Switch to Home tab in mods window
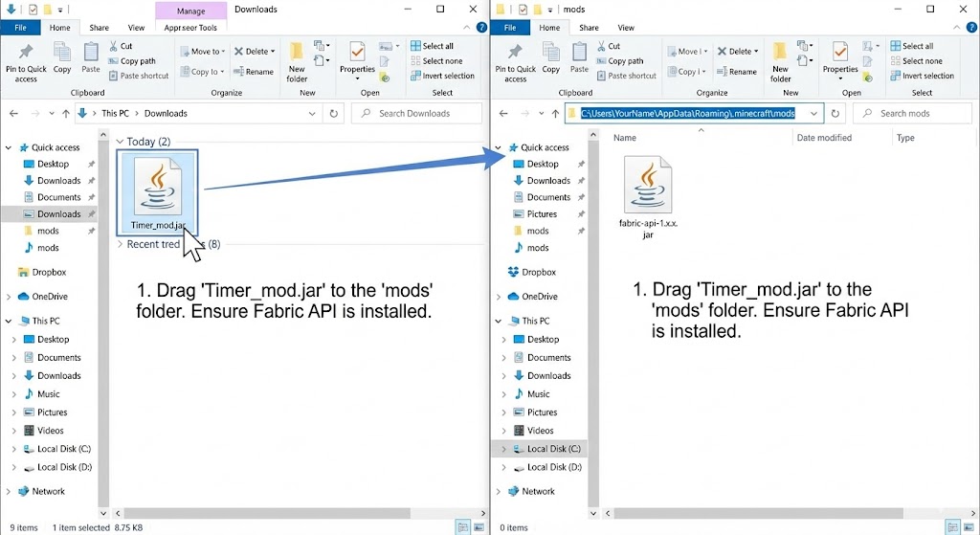This screenshot has height=535, width=980. (x=549, y=28)
